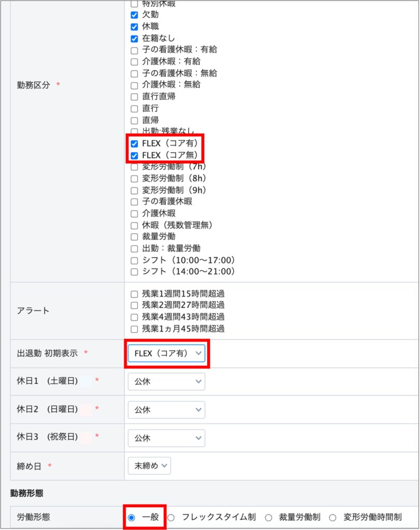Open 休日1（土曜日） dropdown
This screenshot has height=530, width=420.
tap(166, 381)
